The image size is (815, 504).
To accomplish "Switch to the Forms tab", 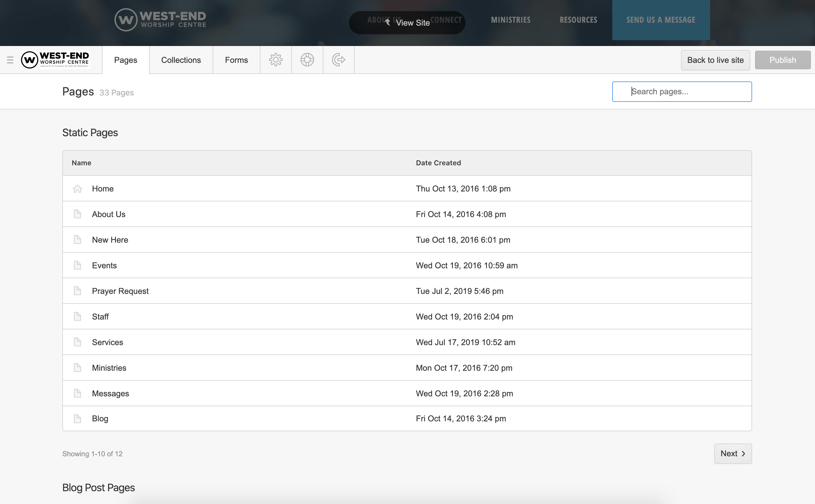I will tap(236, 60).
